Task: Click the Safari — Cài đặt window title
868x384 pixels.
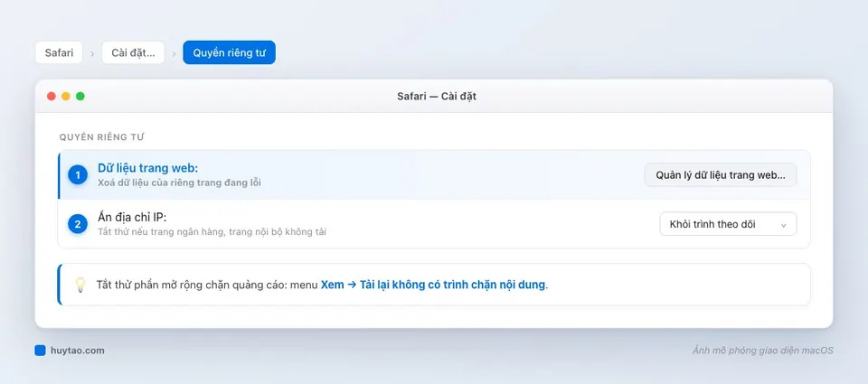Action: click(x=436, y=97)
